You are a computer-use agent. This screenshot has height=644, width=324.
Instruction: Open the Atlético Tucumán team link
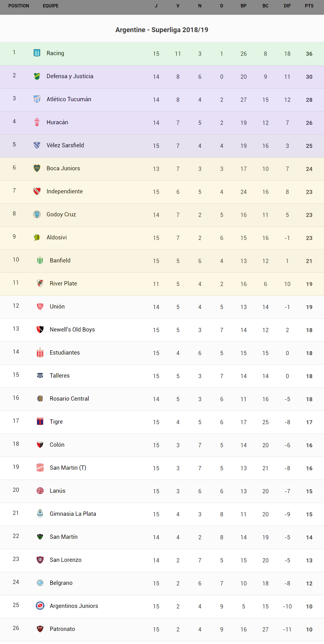tap(69, 99)
